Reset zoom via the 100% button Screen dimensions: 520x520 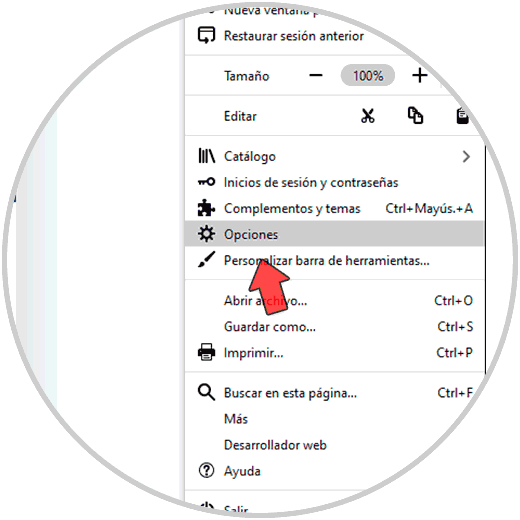point(368,75)
